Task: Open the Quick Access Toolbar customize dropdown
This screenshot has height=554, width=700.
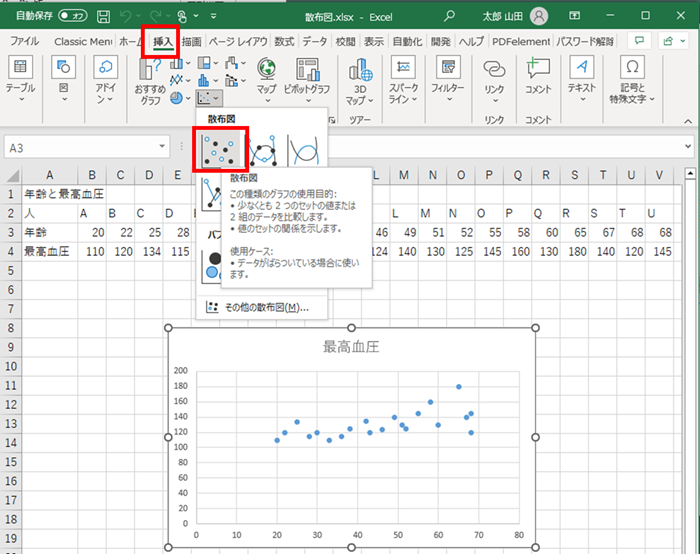Action: [214, 16]
